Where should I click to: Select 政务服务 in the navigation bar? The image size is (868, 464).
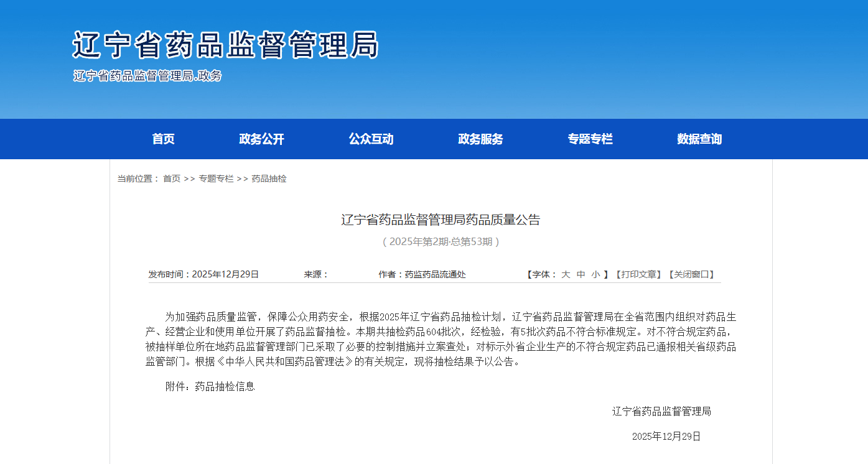coord(480,139)
